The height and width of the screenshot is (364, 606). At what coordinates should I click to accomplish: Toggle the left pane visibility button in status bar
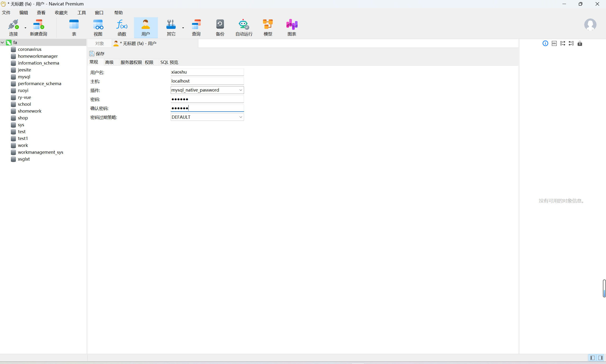click(x=592, y=358)
